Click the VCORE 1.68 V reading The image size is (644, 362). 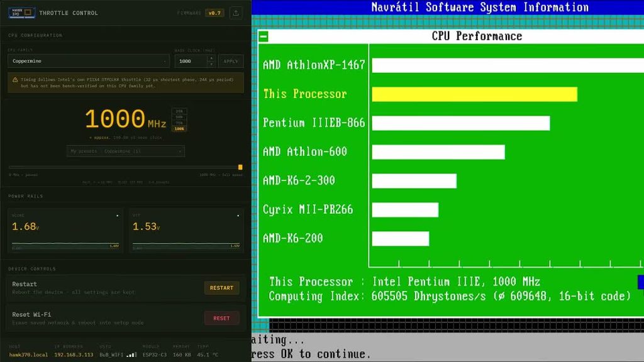click(x=25, y=226)
